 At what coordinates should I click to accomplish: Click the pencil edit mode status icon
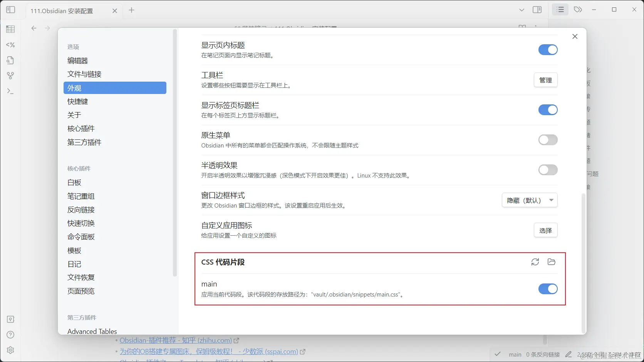point(569,354)
